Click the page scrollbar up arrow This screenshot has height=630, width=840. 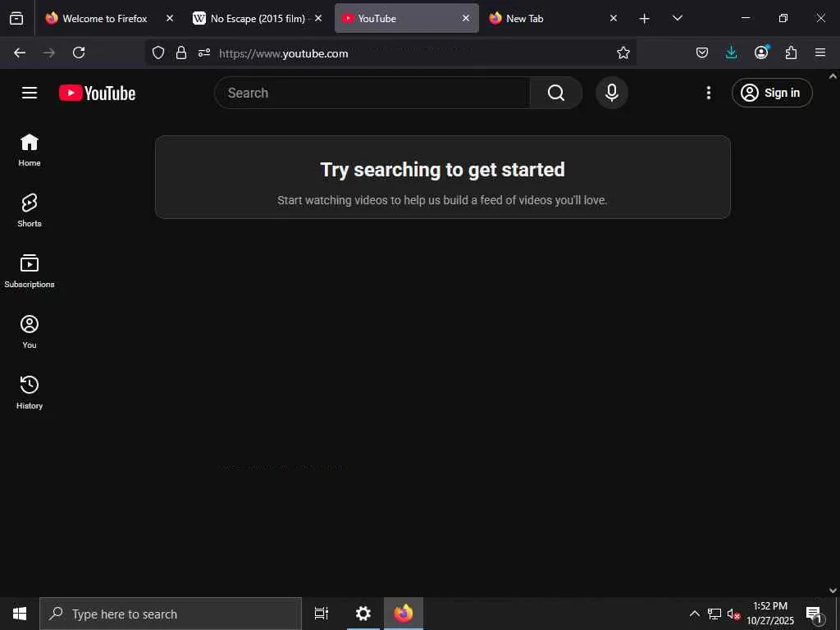click(833, 76)
